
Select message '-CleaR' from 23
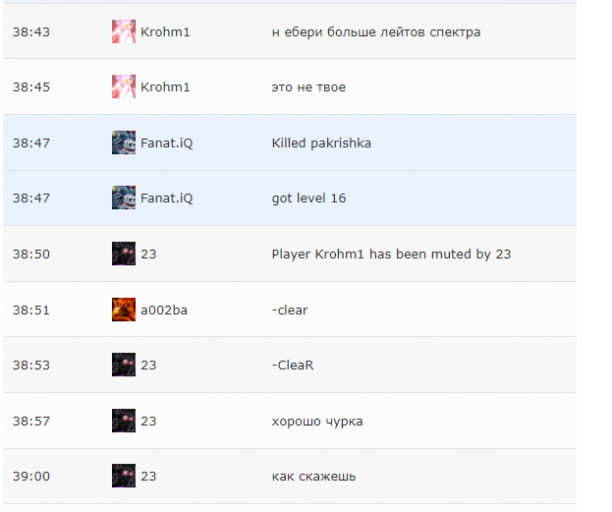pyautogui.click(x=292, y=365)
